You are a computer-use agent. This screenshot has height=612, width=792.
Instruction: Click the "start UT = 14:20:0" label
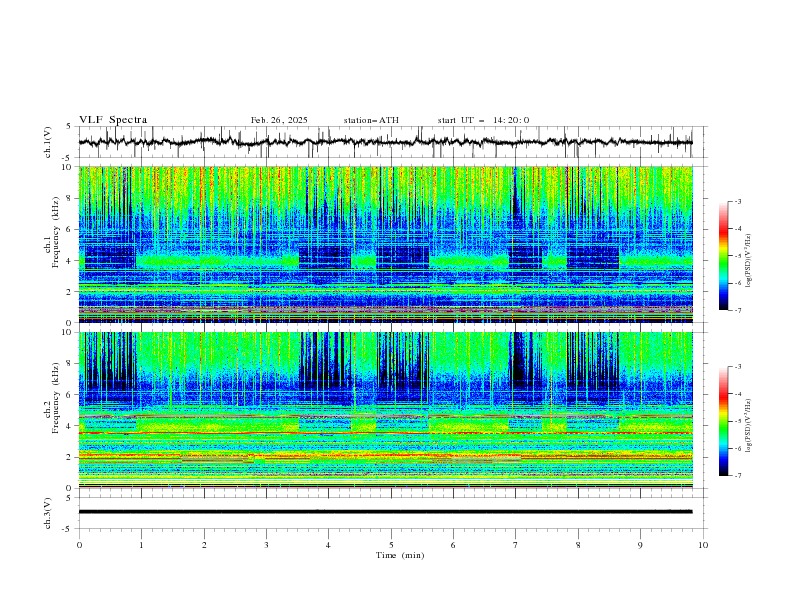coord(483,120)
